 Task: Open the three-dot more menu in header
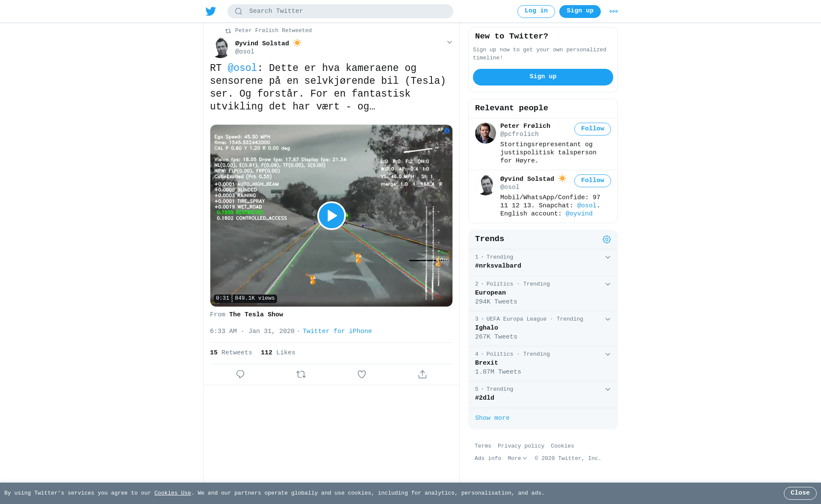tap(614, 12)
